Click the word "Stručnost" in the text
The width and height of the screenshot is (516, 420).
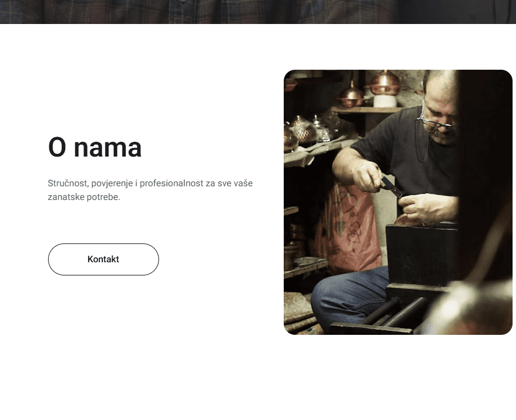click(x=68, y=183)
